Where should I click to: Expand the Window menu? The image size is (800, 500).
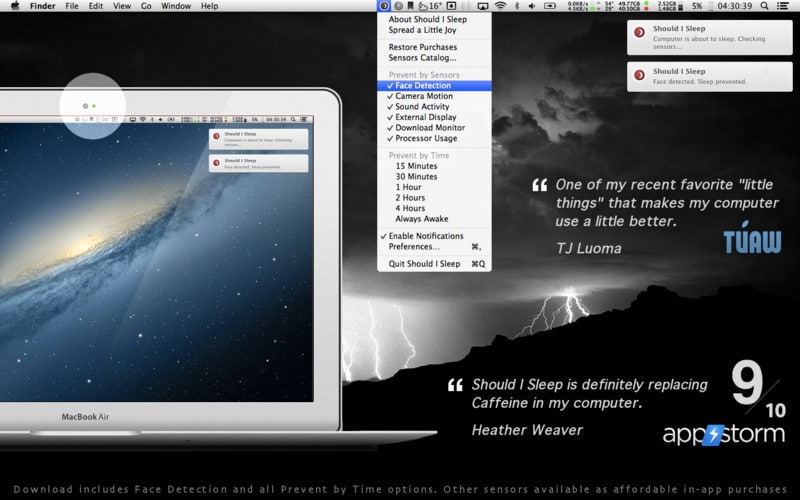pos(176,6)
